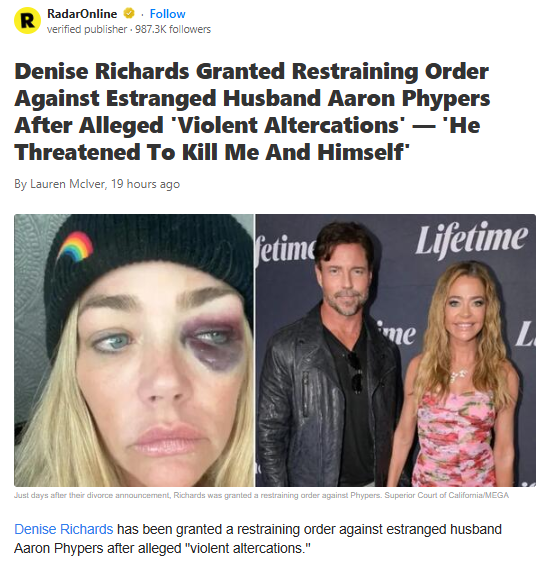Click the sunglasses hanging on black shirt
Viewport: 552px width, 568px height.
(x=356, y=372)
